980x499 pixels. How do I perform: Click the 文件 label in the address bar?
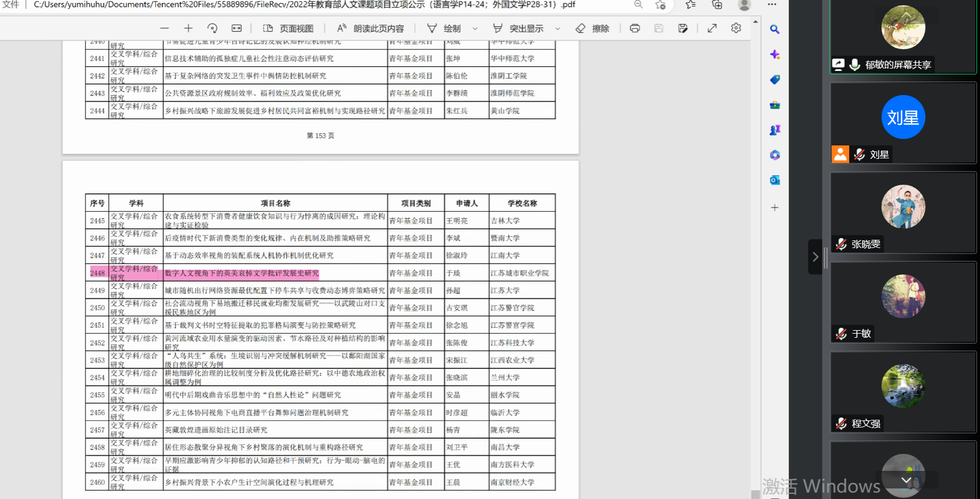click(11, 5)
